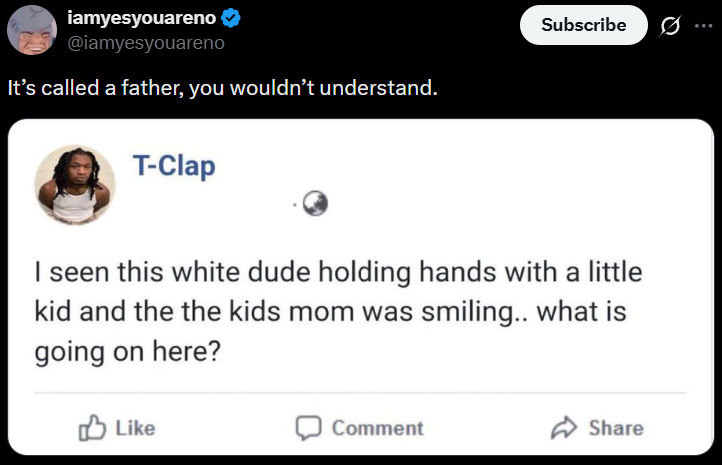Click the Comment text label
The height and width of the screenshot is (465, 722).
coord(377,428)
